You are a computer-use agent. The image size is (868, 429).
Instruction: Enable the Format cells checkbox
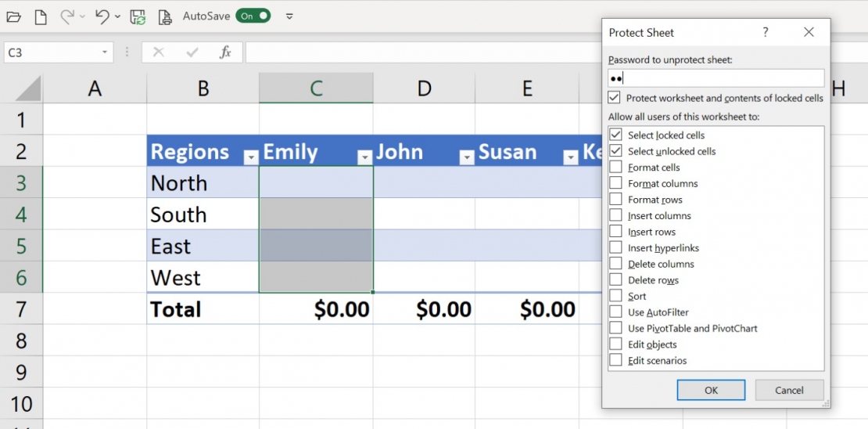616,168
